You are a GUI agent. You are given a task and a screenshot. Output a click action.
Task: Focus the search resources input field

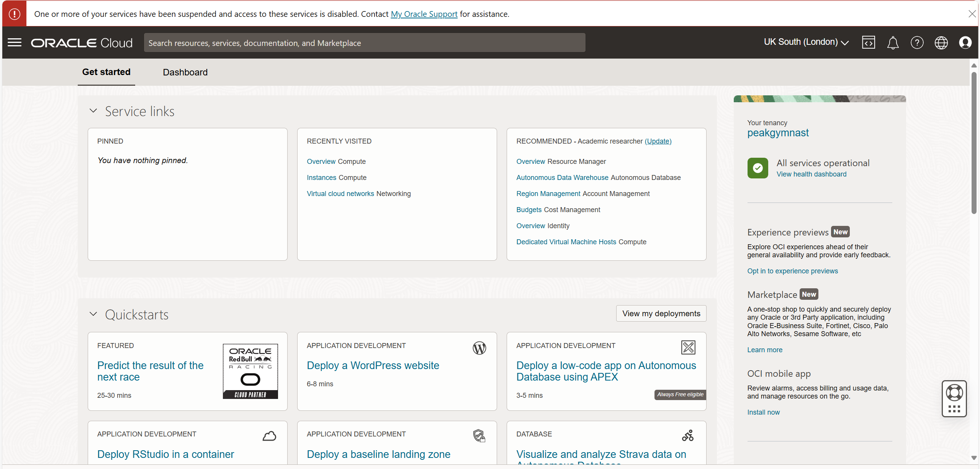pyautogui.click(x=365, y=42)
